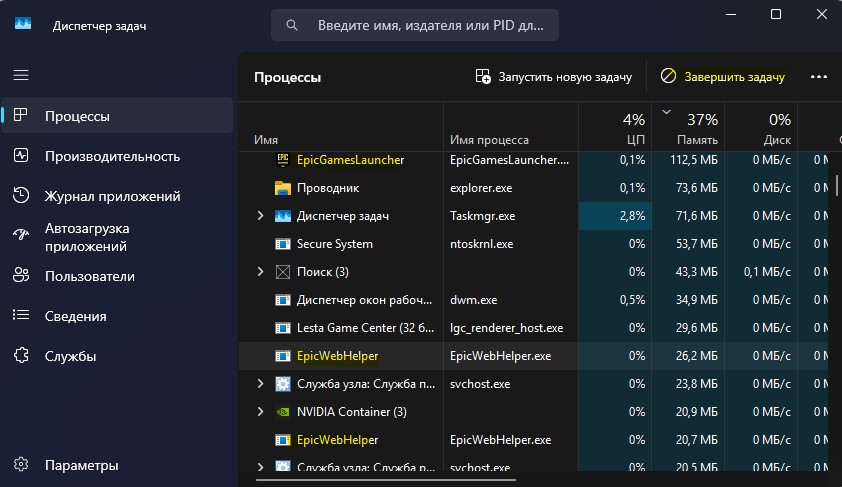Viewport: 842px width, 487px height.
Task: Toggle the hamburger navigation menu
Action: pos(21,75)
